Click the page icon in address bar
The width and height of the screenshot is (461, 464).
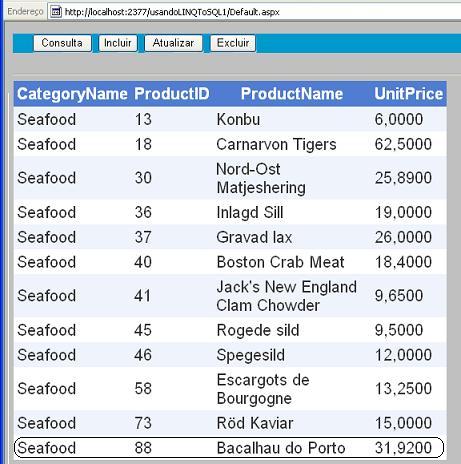click(56, 12)
